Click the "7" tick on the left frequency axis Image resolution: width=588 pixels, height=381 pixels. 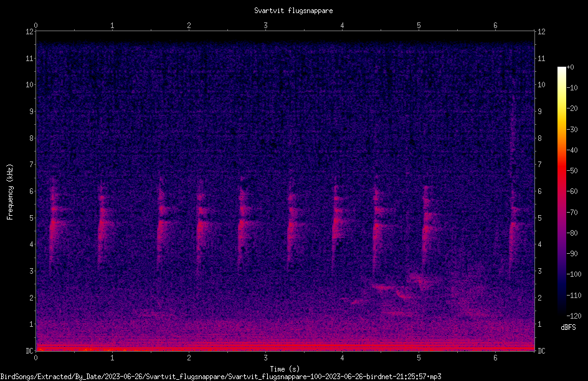coord(31,165)
